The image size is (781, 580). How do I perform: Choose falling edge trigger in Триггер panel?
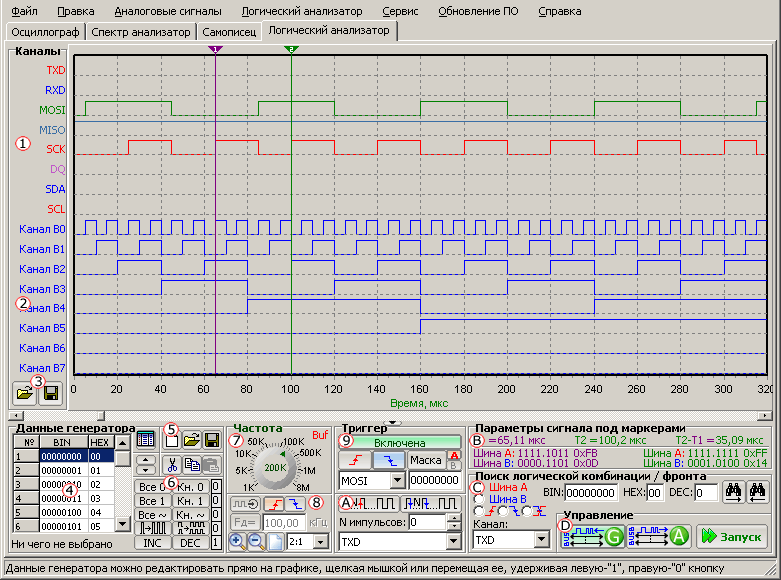point(389,460)
